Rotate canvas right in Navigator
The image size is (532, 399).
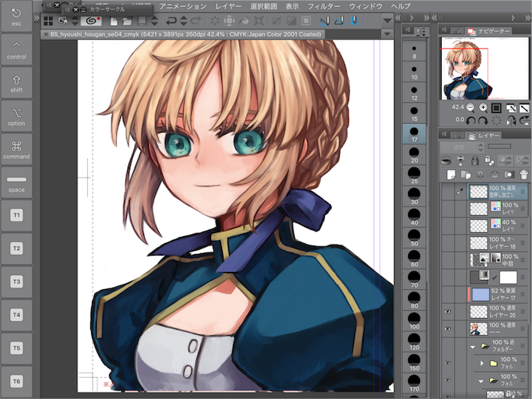click(x=483, y=121)
